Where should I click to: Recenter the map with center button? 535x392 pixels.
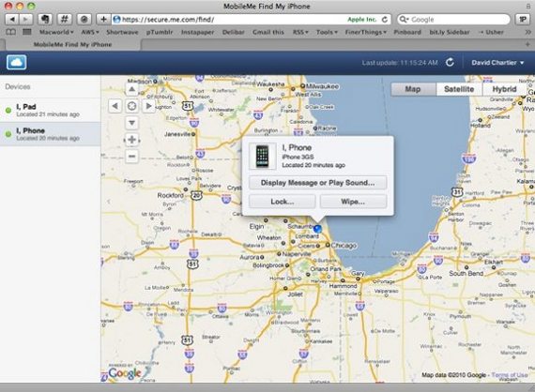coord(131,106)
